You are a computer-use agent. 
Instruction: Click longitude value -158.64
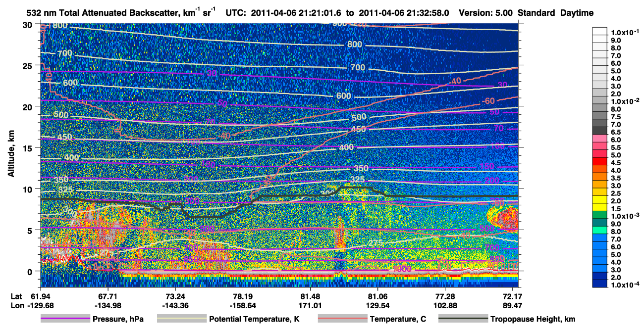coord(243,305)
